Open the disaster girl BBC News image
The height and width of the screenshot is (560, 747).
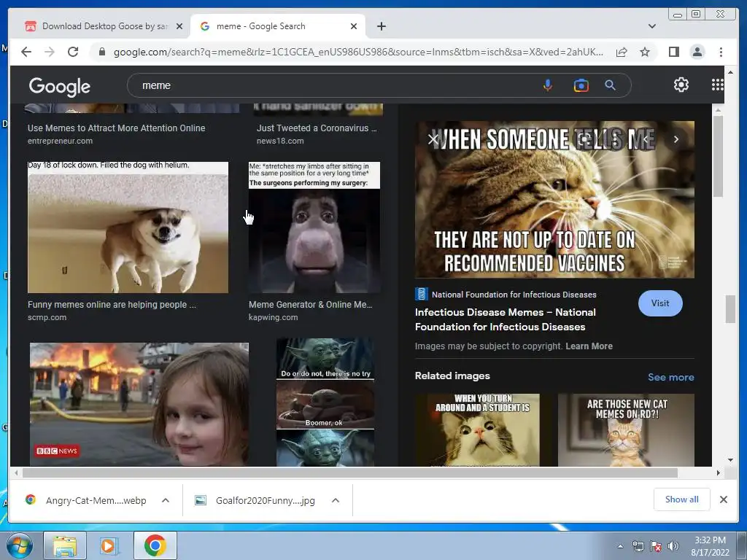(x=139, y=404)
